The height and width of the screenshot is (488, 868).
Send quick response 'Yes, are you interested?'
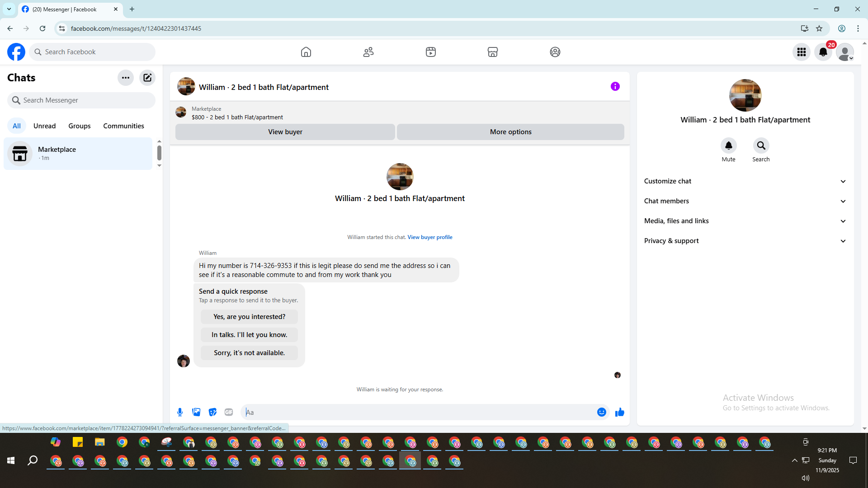(x=249, y=317)
